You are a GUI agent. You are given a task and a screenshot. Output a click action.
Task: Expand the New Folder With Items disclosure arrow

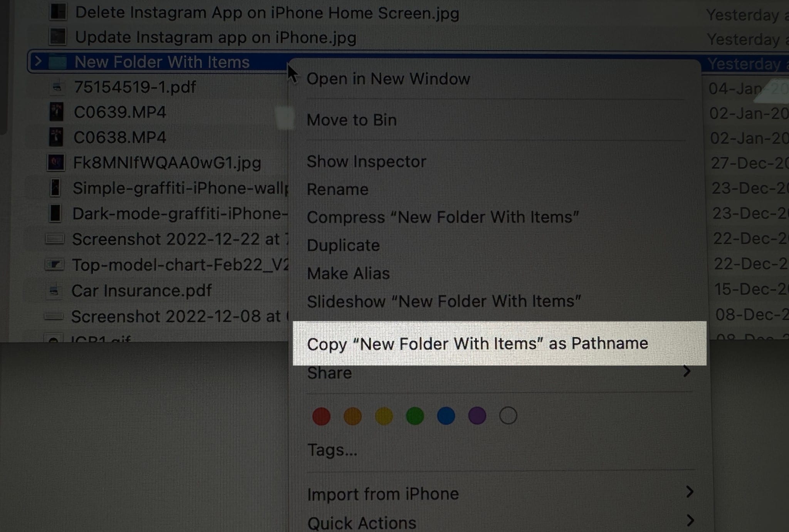coord(38,62)
